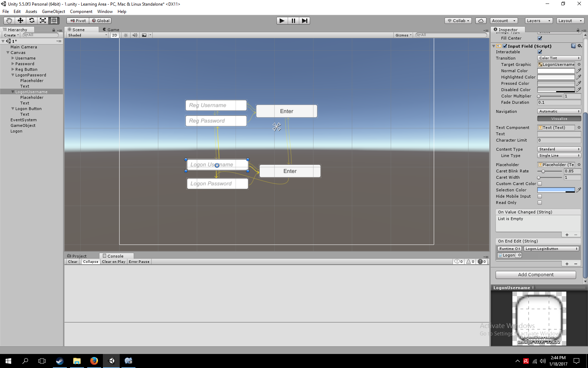Enable Read Only checkbox
The image size is (588, 368).
540,203
